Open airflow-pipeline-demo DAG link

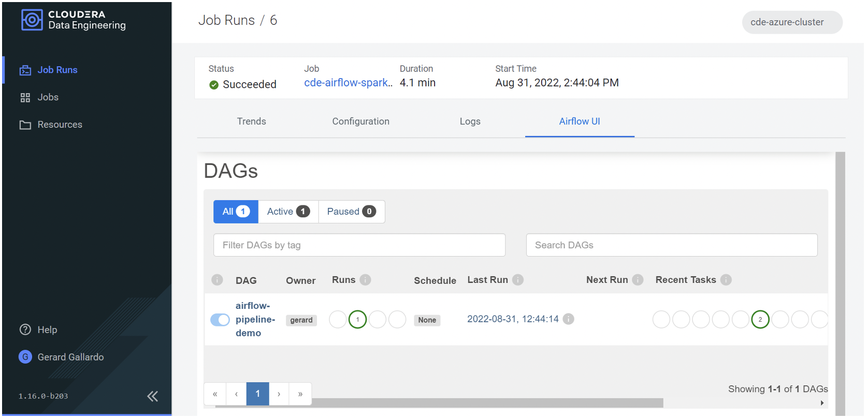tap(255, 320)
